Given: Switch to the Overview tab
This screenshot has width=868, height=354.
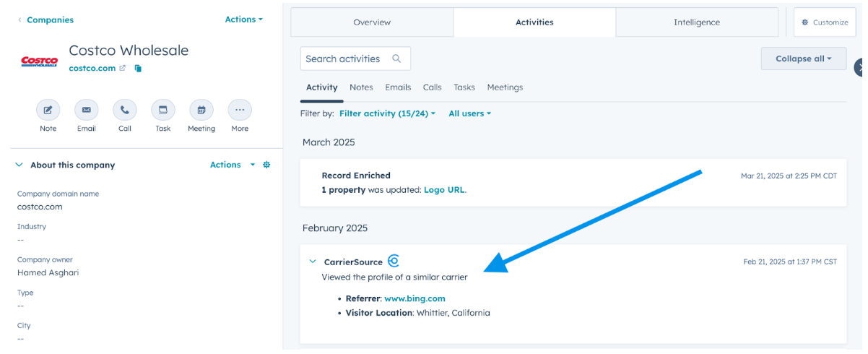Looking at the screenshot, I should click(372, 22).
